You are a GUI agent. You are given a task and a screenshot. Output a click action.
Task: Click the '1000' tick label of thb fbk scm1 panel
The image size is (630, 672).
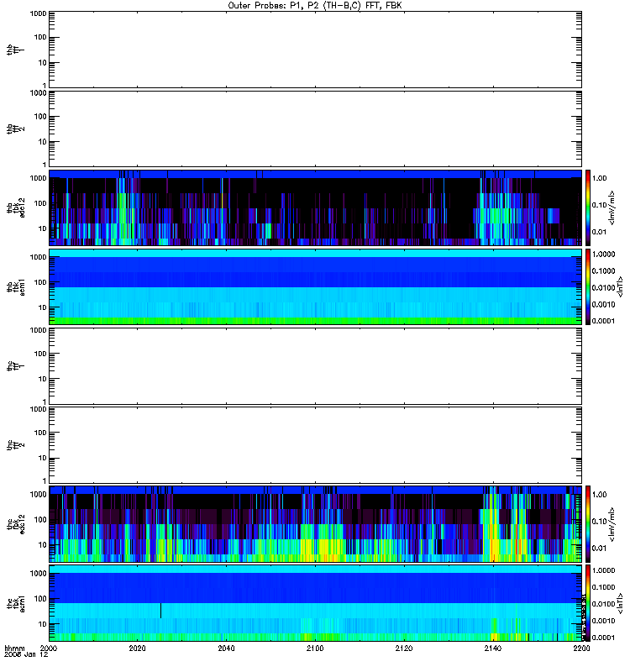click(38, 257)
